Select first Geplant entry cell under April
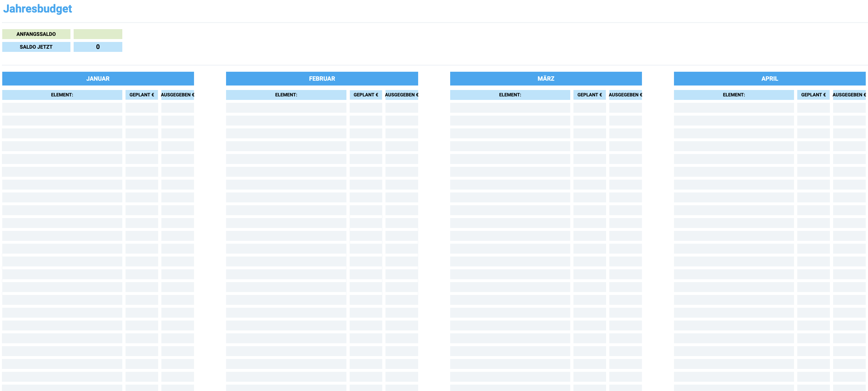 [x=814, y=108]
